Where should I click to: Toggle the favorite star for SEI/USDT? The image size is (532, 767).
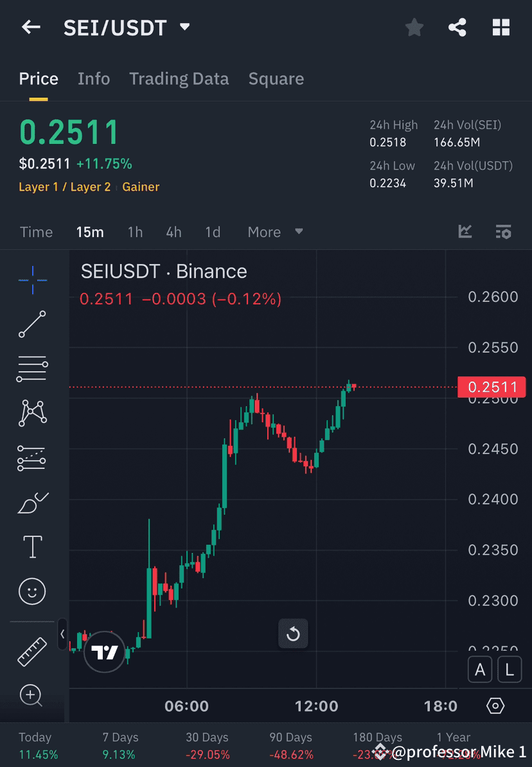coord(414,27)
